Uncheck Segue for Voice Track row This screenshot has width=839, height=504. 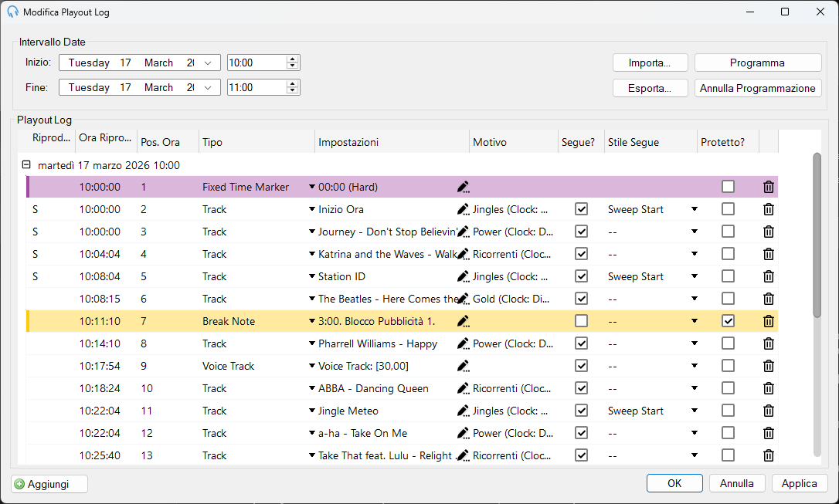point(581,366)
